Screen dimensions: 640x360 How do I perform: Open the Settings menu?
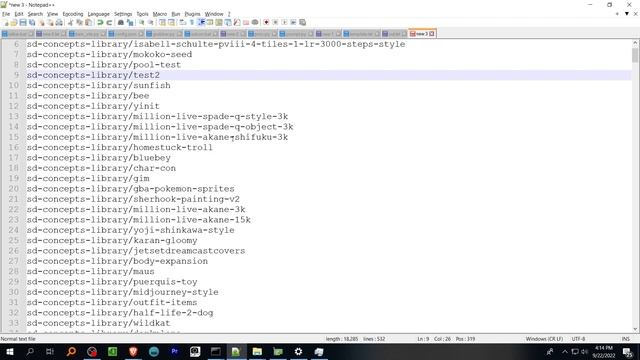[x=123, y=14]
